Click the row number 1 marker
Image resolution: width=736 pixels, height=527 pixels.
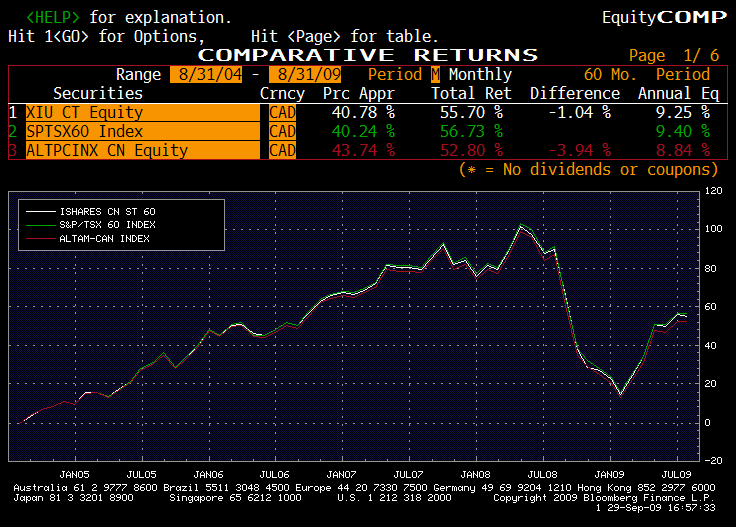(13, 113)
